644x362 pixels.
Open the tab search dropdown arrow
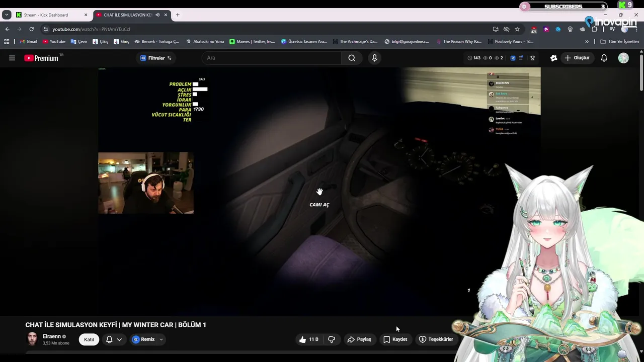pyautogui.click(x=7, y=15)
